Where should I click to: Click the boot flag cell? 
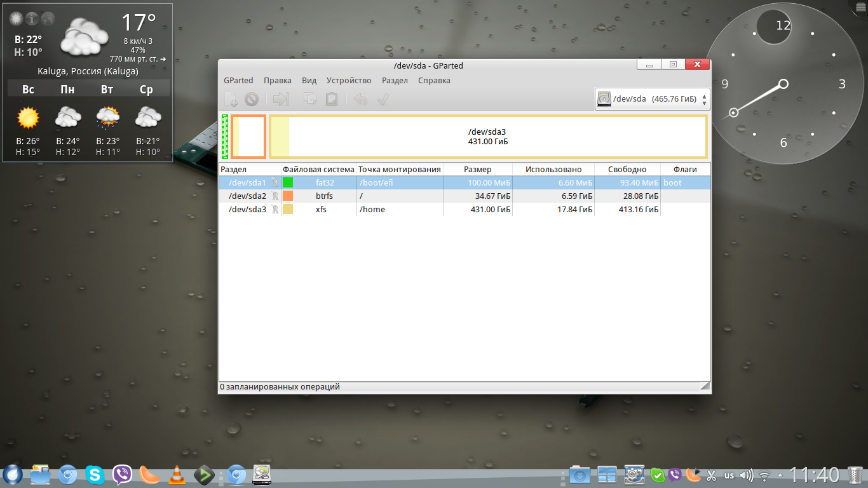[686, 182]
